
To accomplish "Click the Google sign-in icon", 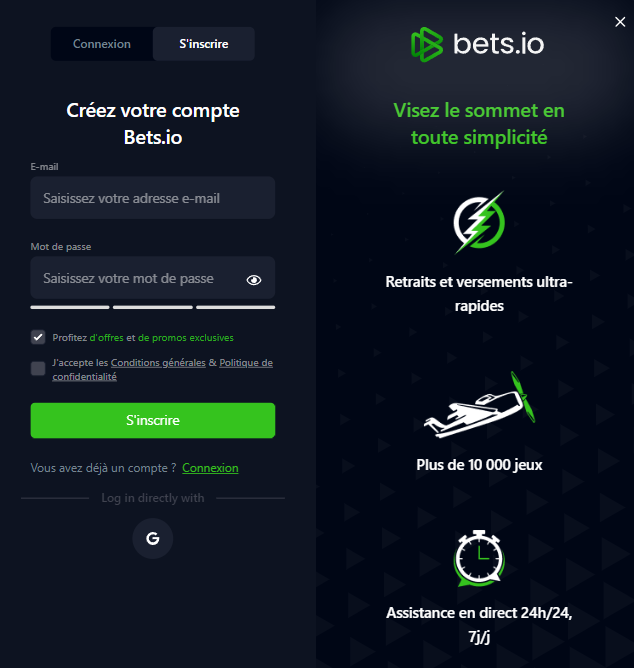I will click(x=153, y=538).
